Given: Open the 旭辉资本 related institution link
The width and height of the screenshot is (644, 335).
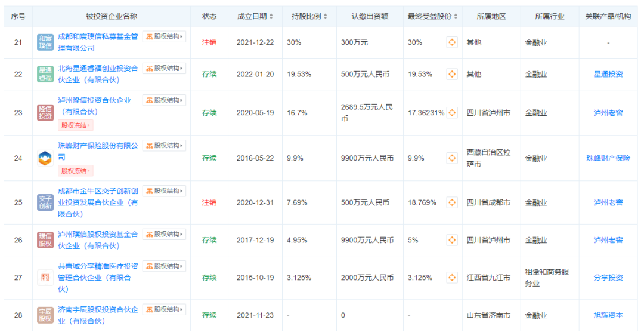Looking at the screenshot, I should click(608, 315).
